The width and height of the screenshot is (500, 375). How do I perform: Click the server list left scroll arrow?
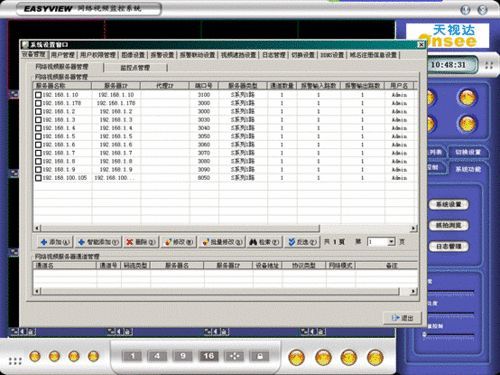[x=37, y=228]
